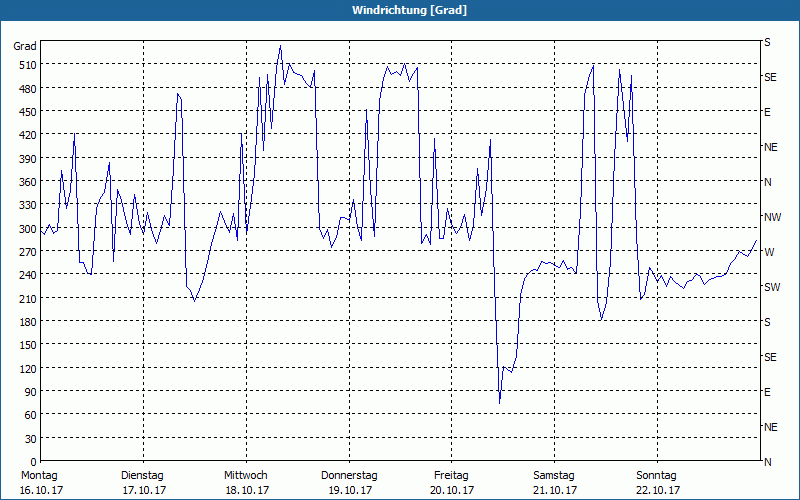
Task: Click the NW compass label on right axis
Action: (772, 217)
